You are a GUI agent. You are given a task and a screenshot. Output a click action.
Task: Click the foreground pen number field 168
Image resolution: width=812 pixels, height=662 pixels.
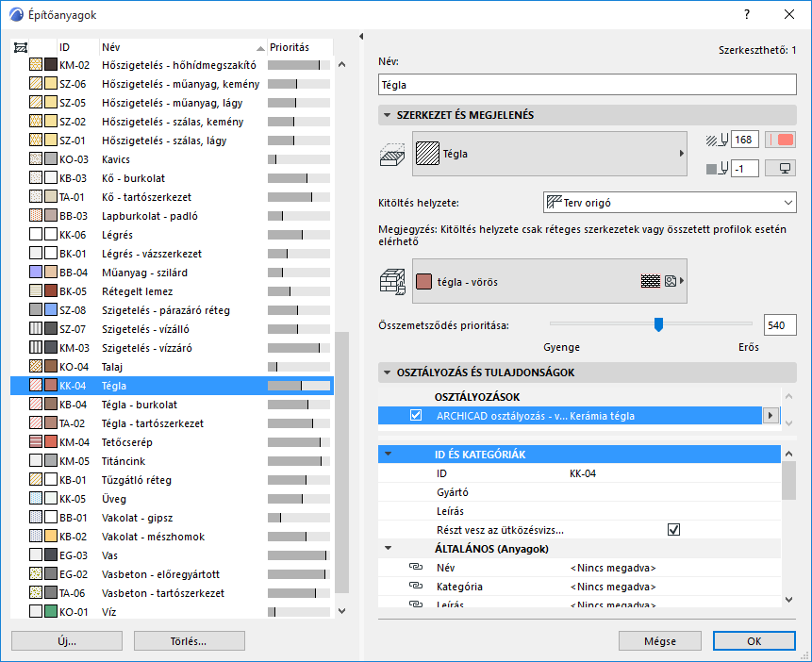tap(745, 140)
